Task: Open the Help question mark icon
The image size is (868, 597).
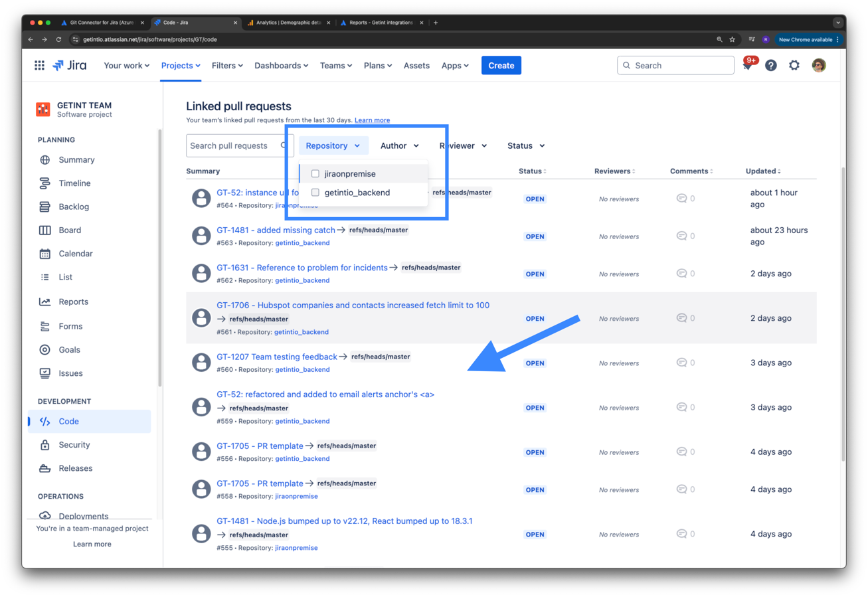Action: coord(770,65)
